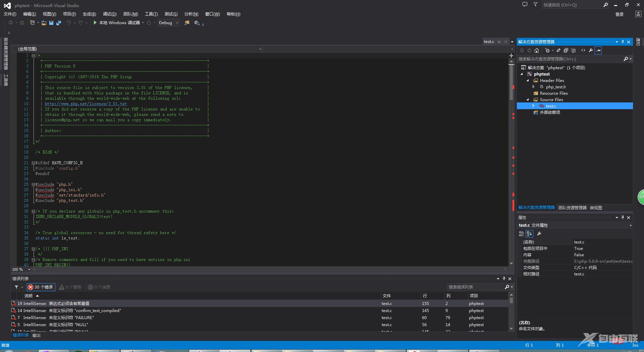The height and width of the screenshot is (352, 644).
Task: Click the New Project toolbar icon
Action: [x=32, y=23]
